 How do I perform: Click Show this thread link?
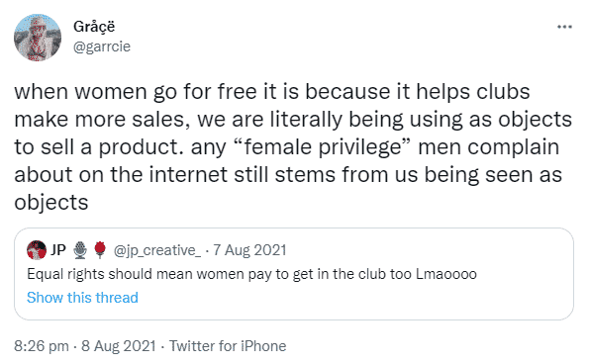[x=82, y=298]
